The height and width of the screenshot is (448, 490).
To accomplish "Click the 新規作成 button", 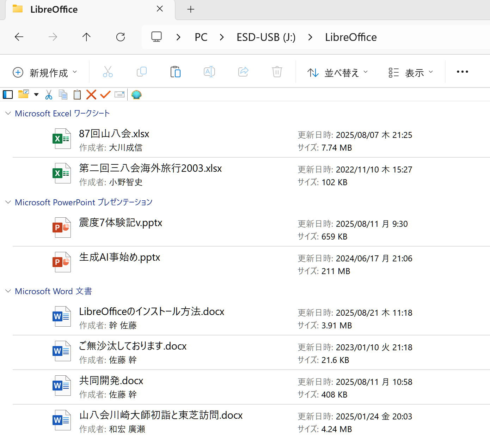I will [45, 73].
